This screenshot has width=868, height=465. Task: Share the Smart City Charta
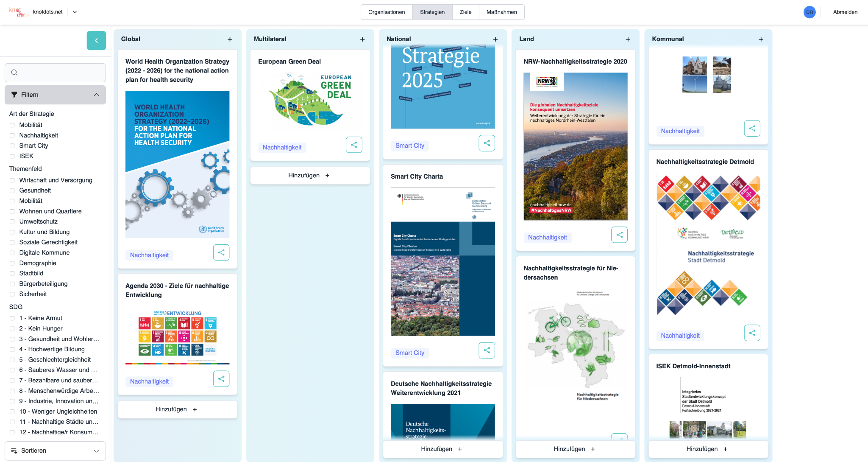[487, 350]
